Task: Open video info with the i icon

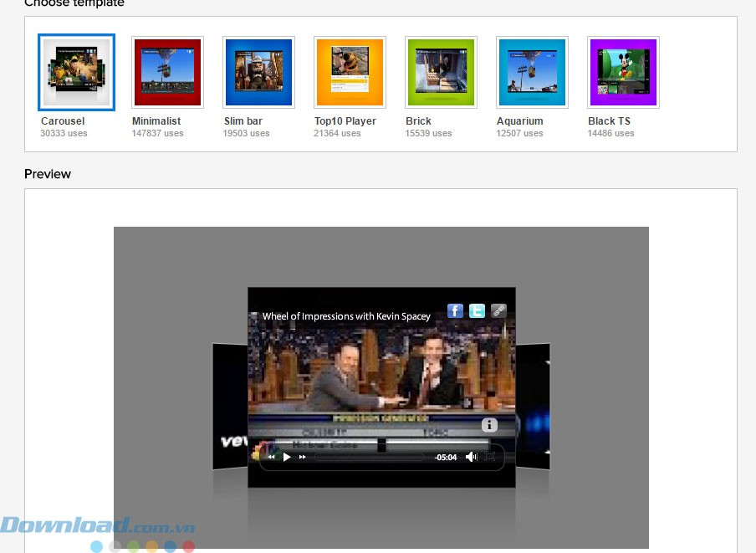Action: point(490,425)
